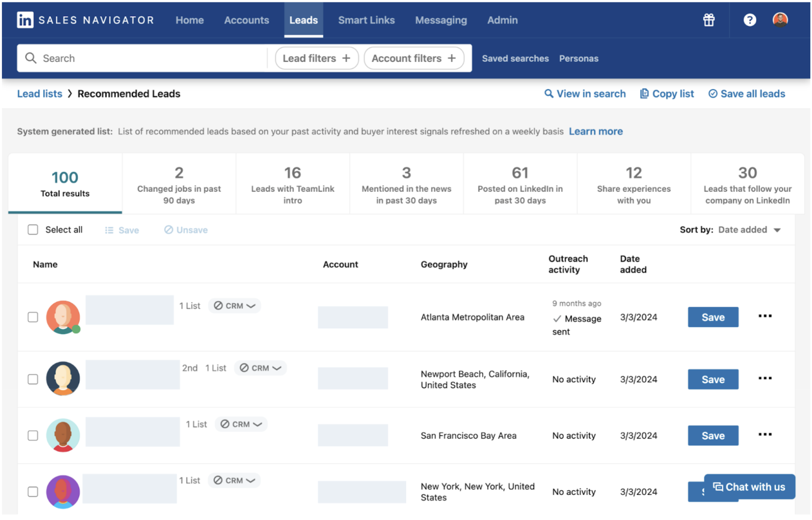The height and width of the screenshot is (520, 812).
Task: Click View in search link
Action: pyautogui.click(x=585, y=94)
